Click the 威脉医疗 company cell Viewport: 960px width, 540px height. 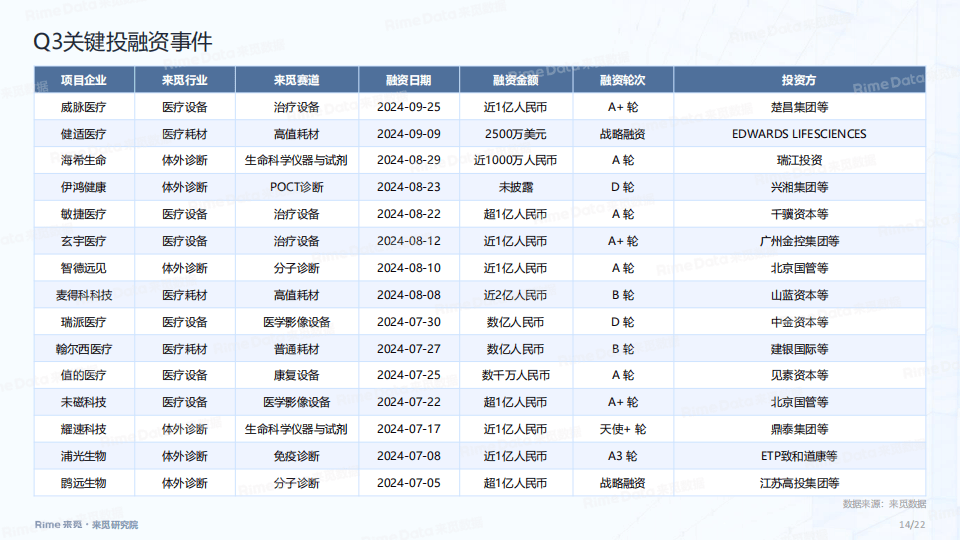84,107
